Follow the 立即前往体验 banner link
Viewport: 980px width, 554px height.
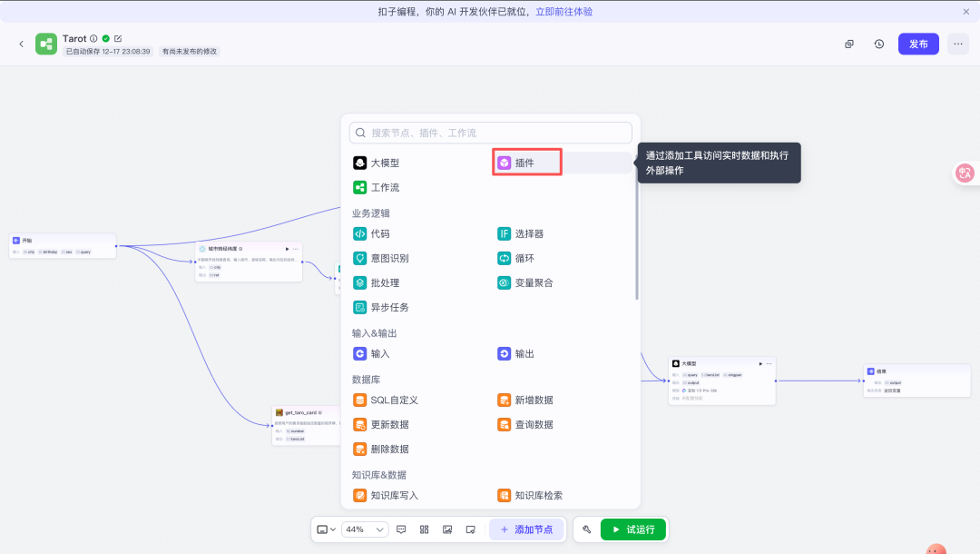[x=564, y=12]
